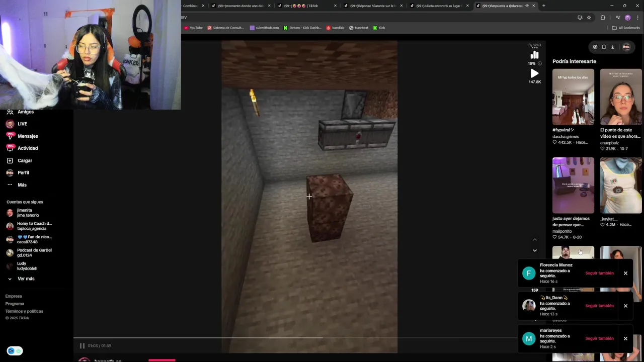Click the vidIQ bar chart stats icon
The image size is (644, 362).
coord(534,55)
